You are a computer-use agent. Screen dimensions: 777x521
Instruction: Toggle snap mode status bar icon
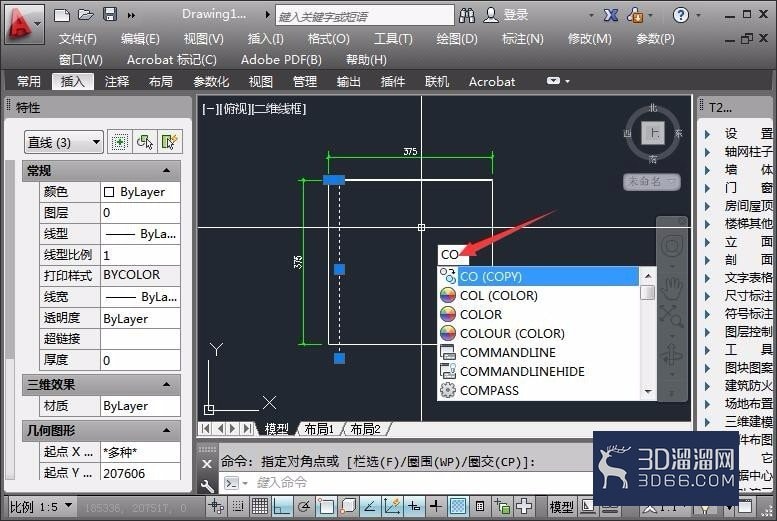point(238,506)
